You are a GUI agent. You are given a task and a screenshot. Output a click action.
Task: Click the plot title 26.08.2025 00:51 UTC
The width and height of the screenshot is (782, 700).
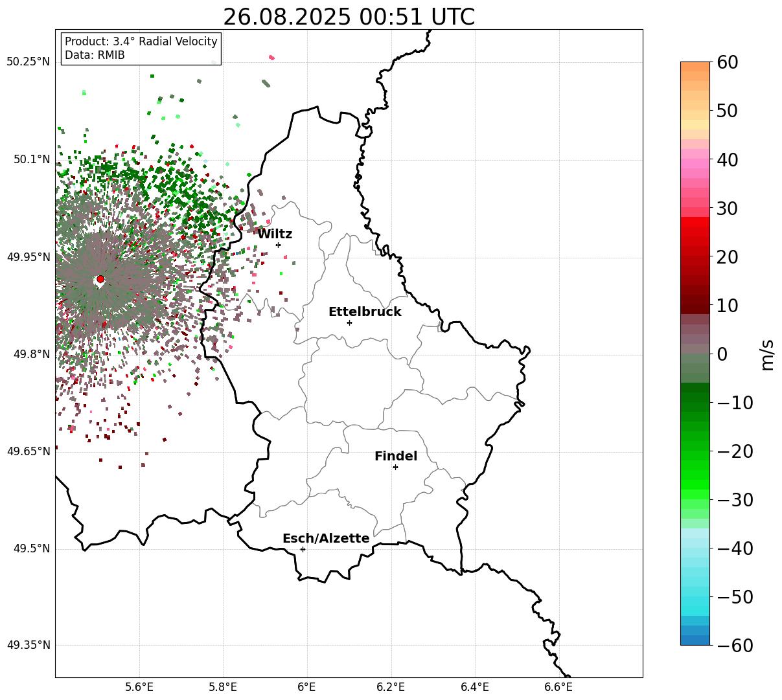(349, 16)
